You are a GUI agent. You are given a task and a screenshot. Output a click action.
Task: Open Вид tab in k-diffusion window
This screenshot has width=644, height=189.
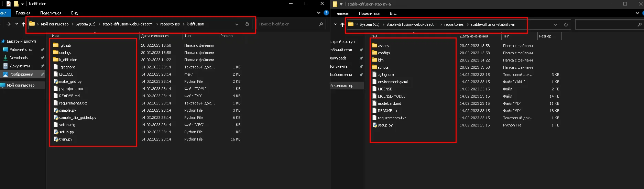click(74, 13)
